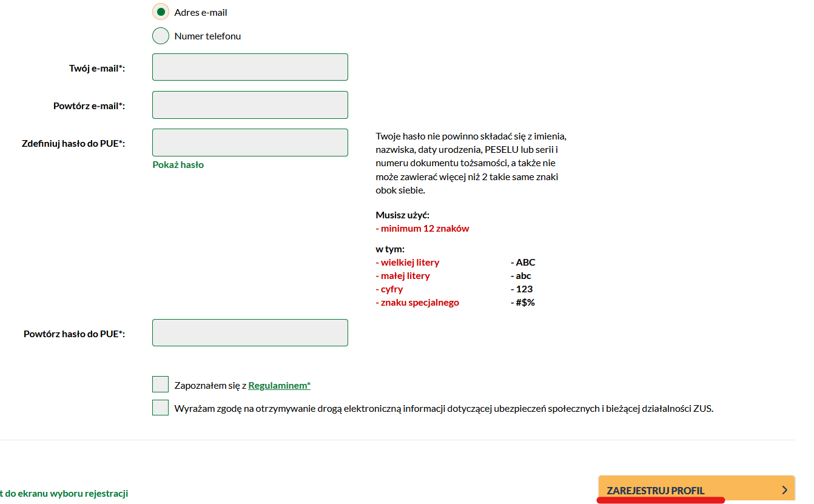Image resolution: width=814 pixels, height=504 pixels.
Task: Select the 'Adres e-mail' radio option
Action: [161, 12]
